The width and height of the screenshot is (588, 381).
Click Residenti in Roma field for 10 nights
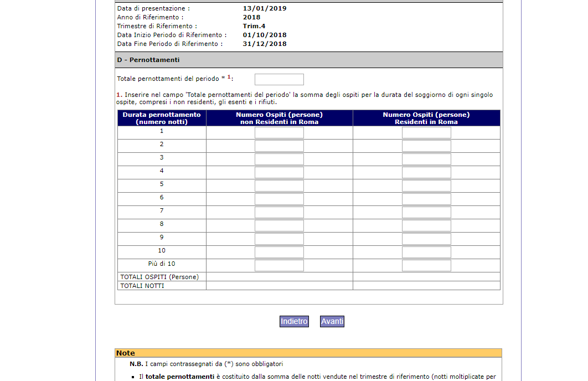(426, 253)
